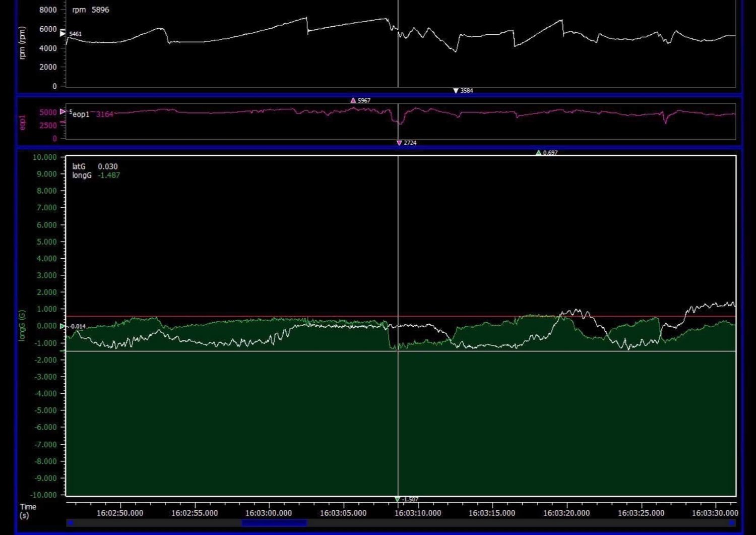Click the 16:02:50.000 time axis label
Screen dimensions: 756x535
120,513
